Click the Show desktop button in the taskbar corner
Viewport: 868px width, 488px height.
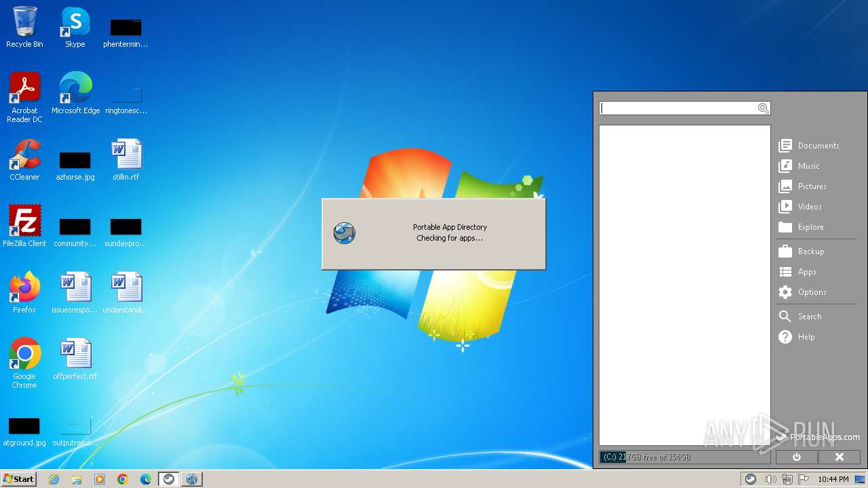point(861,479)
